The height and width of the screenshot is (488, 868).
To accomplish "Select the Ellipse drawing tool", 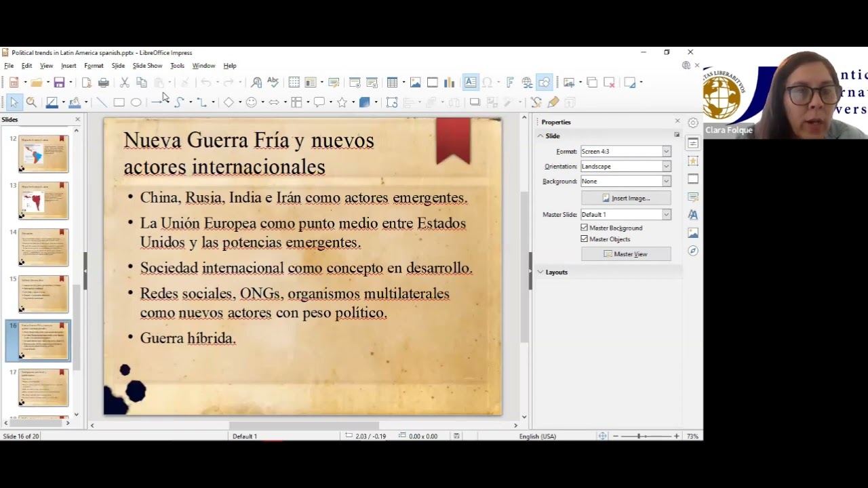I will (136, 102).
